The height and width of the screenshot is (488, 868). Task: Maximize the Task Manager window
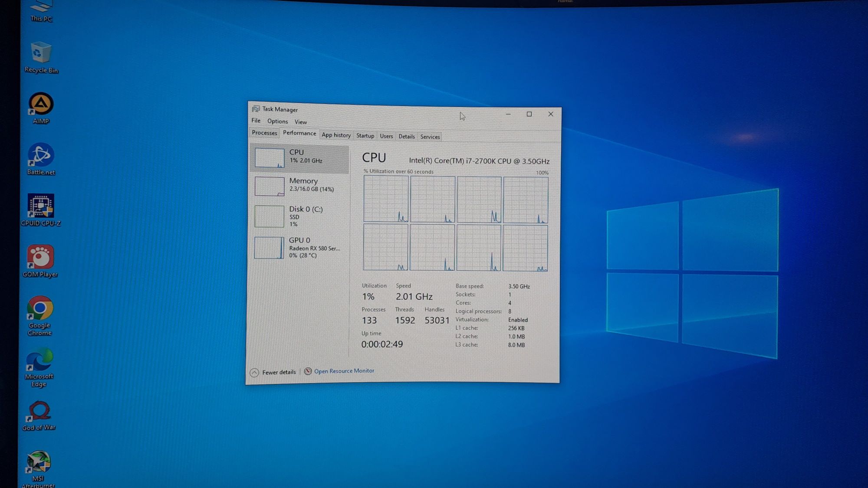[x=529, y=114]
